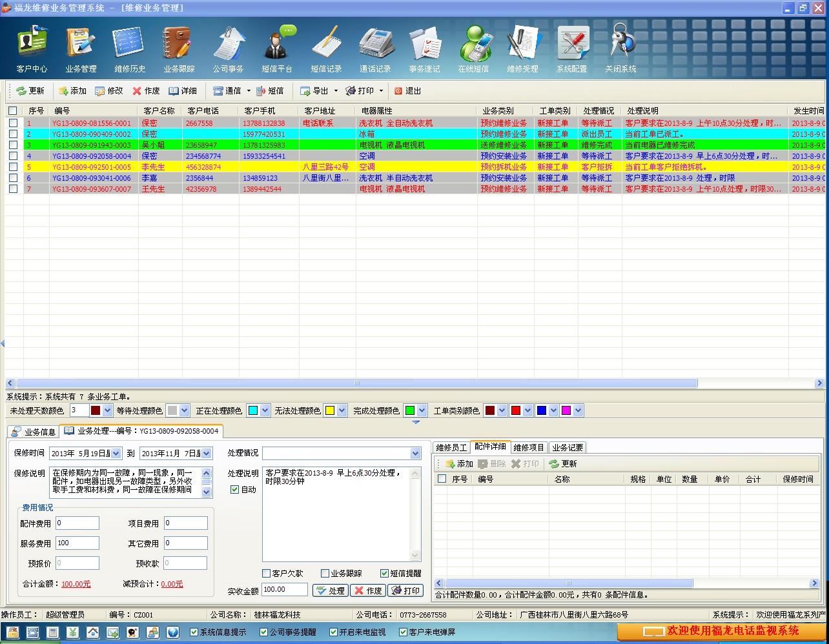Open the 客户中心 module
829x644 pixels.
32,50
